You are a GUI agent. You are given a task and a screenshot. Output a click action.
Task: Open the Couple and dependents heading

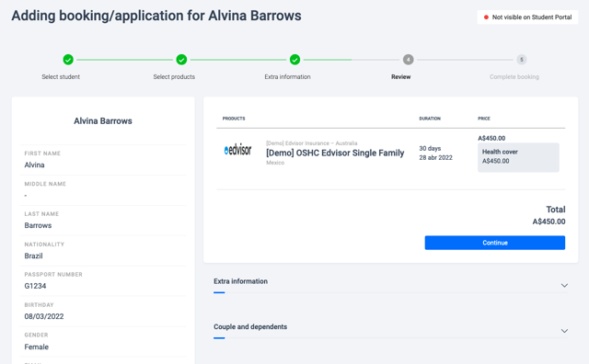point(250,327)
